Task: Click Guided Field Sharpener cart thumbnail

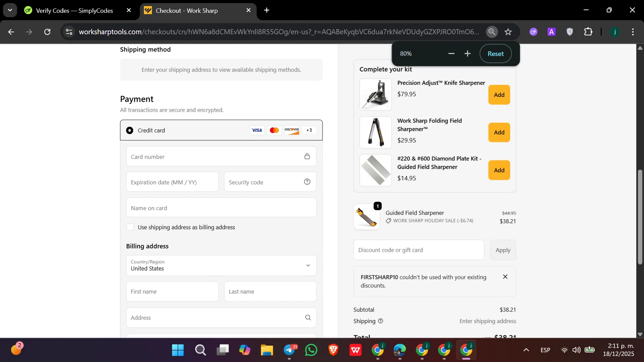Action: click(367, 217)
